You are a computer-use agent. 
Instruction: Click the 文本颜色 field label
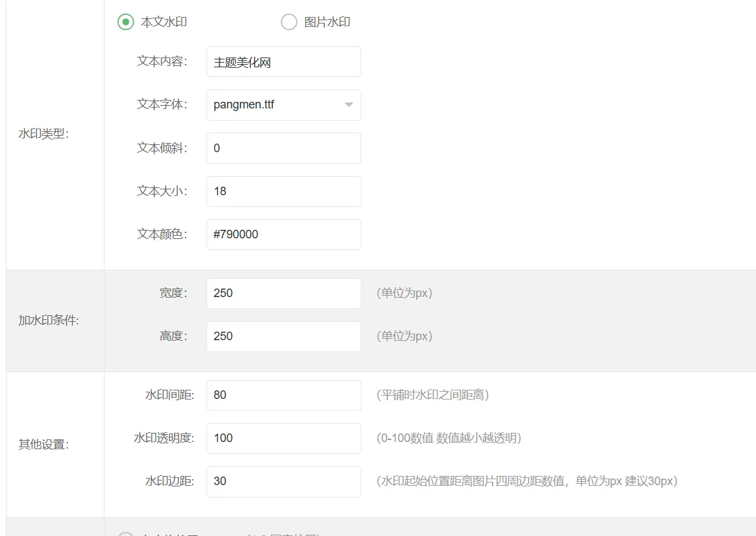click(x=162, y=234)
